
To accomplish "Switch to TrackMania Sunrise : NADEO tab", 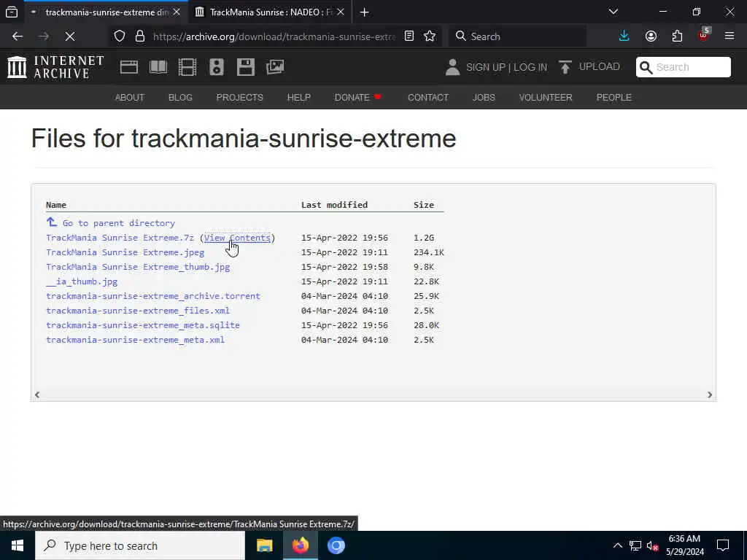I will [270, 12].
